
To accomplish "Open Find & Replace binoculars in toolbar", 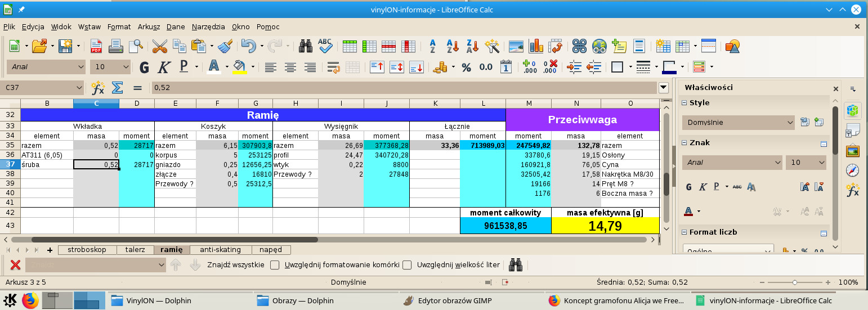I will 306,46.
